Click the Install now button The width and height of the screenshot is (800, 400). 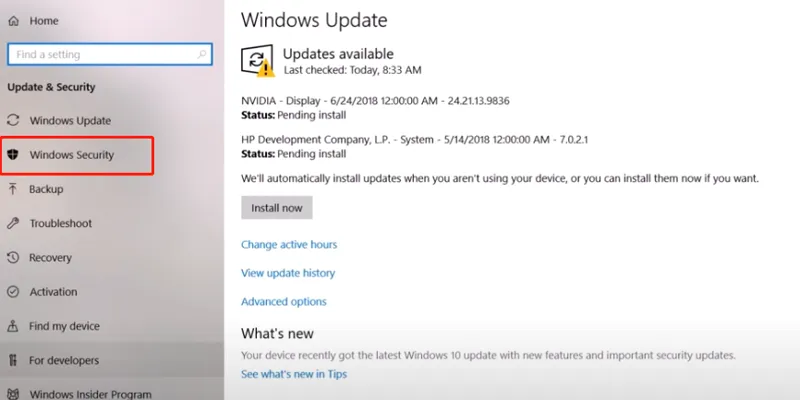pos(277,208)
